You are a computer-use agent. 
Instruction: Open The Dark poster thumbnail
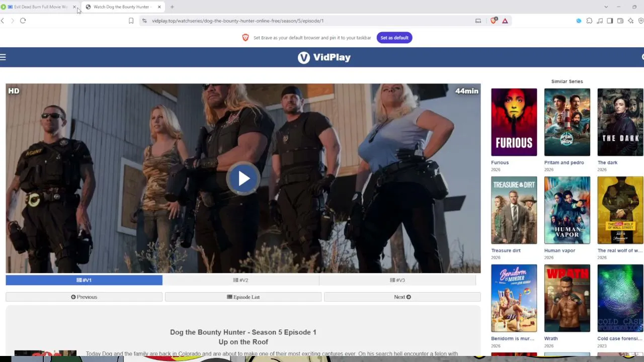click(x=620, y=122)
